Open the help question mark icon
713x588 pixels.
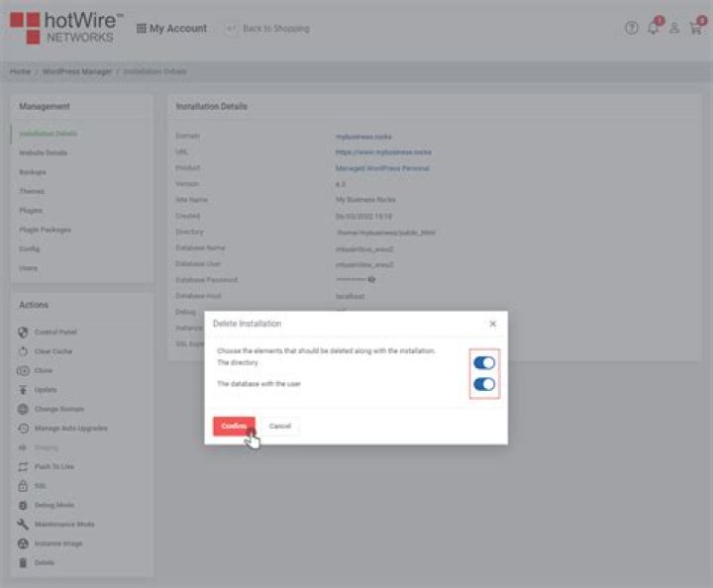click(x=631, y=28)
